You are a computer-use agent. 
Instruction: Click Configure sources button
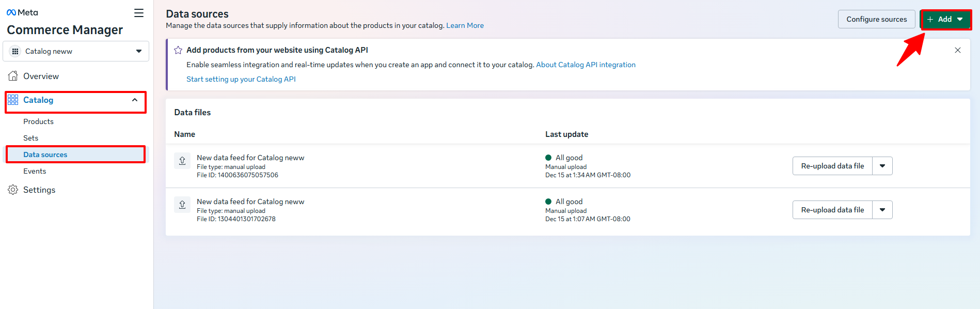click(876, 19)
